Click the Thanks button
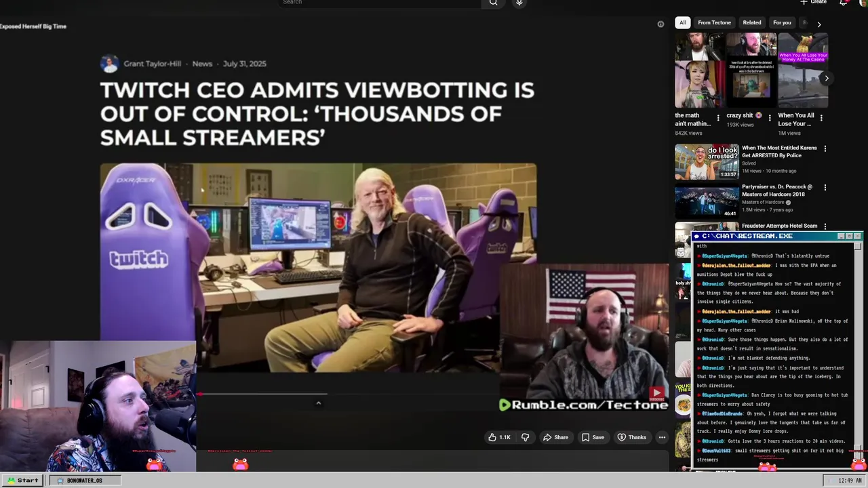The image size is (868, 488). tap(631, 437)
